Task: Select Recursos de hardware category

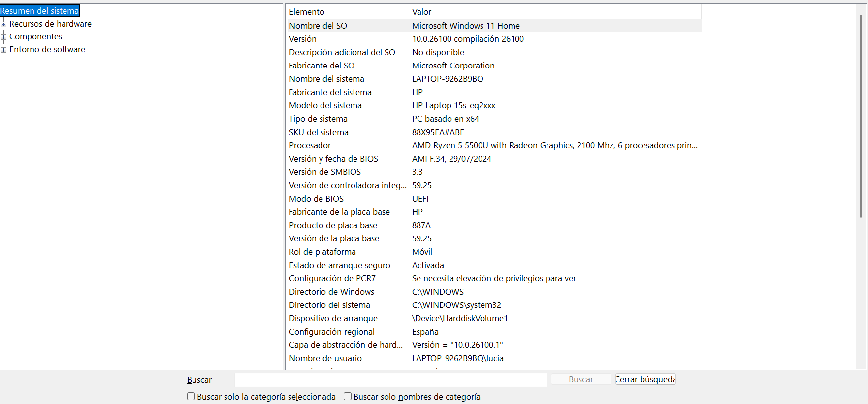Action: (x=50, y=24)
